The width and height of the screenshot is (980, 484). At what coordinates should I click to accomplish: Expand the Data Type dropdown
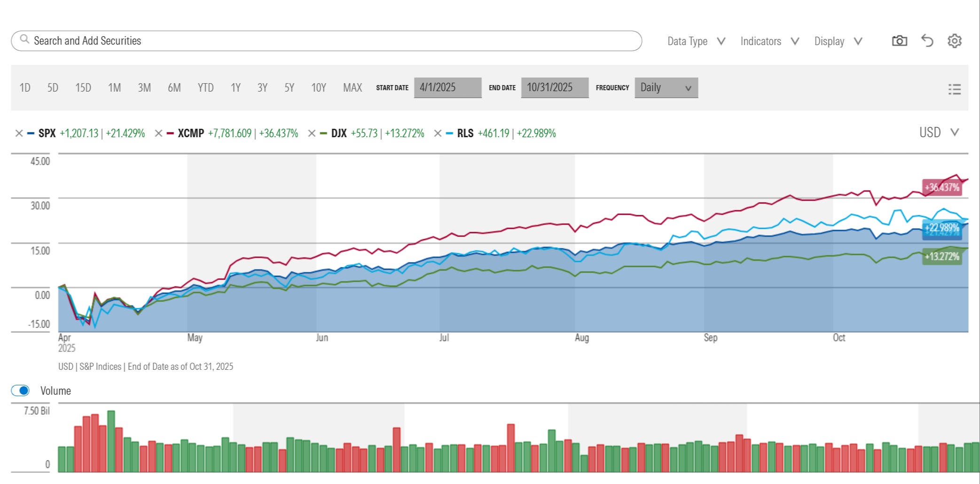click(x=696, y=41)
